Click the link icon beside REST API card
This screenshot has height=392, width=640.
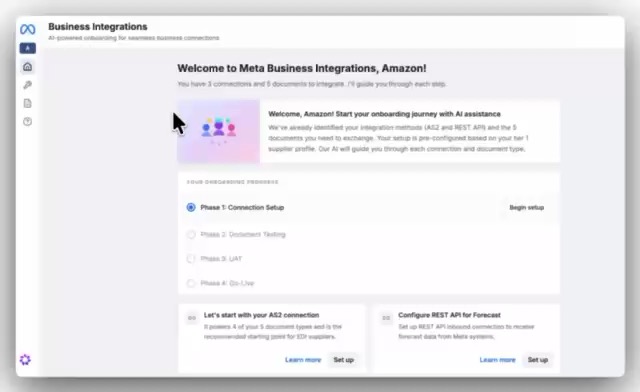386,318
